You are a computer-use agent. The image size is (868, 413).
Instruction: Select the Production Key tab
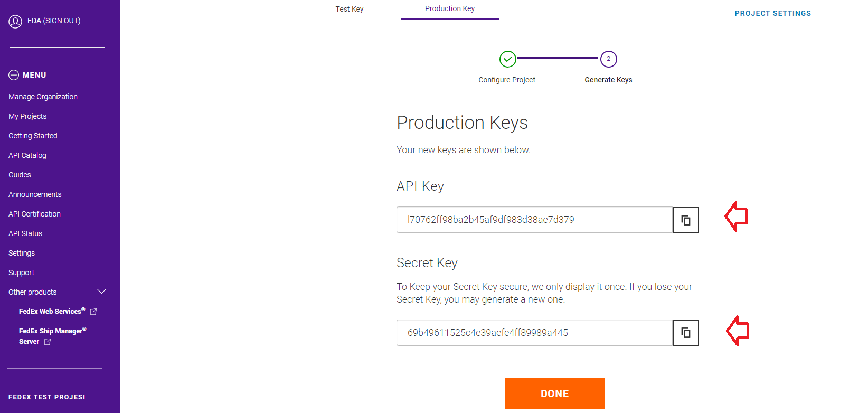click(x=450, y=9)
